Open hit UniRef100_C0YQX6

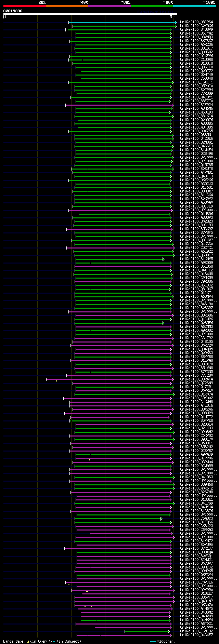click(196, 26)
